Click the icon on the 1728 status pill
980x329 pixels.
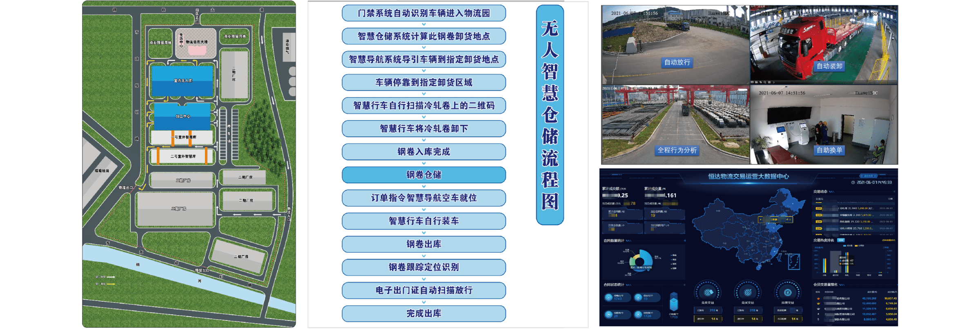639,314
